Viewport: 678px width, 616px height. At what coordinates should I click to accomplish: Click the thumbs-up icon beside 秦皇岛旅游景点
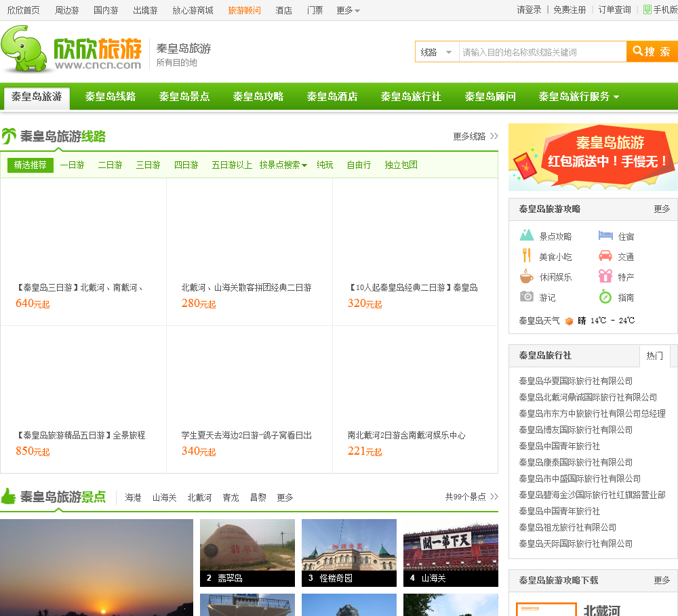(8, 496)
